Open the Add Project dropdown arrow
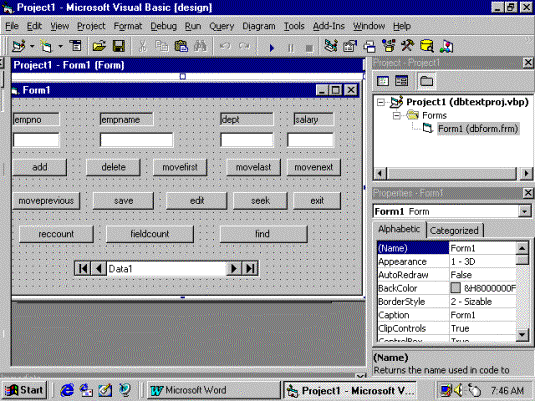Screen dimensions: 535x401 pos(32,46)
